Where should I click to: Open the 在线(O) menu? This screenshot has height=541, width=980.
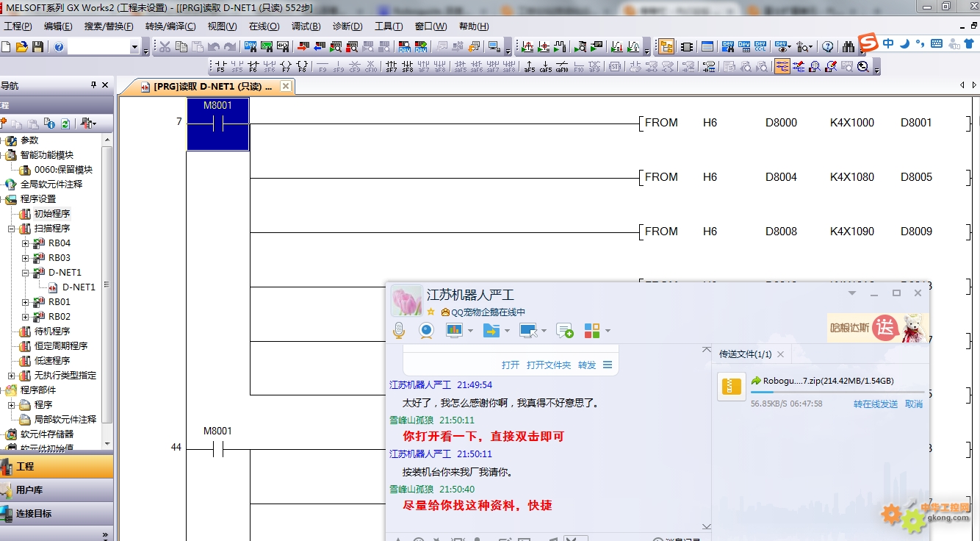264,26
